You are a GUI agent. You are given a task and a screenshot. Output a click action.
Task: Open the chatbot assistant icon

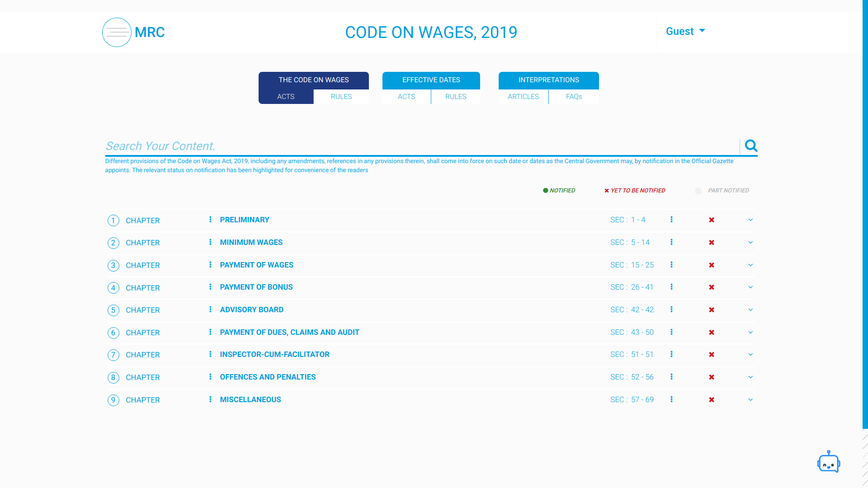coord(829,462)
